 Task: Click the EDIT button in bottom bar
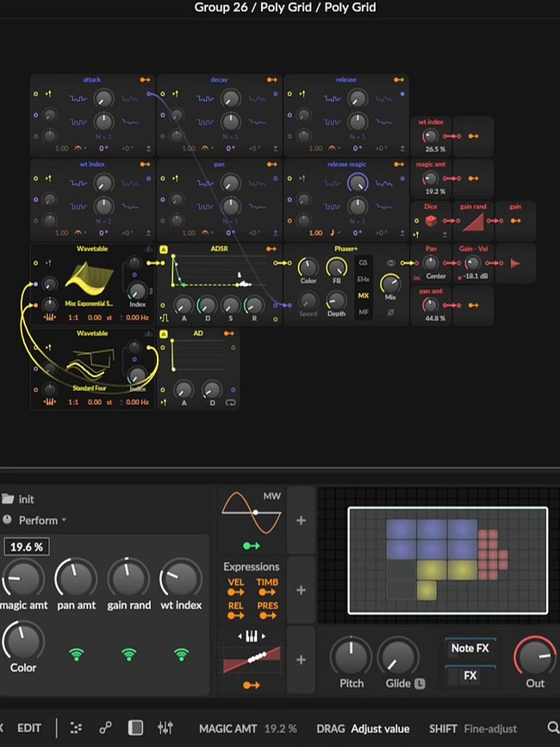(x=29, y=728)
